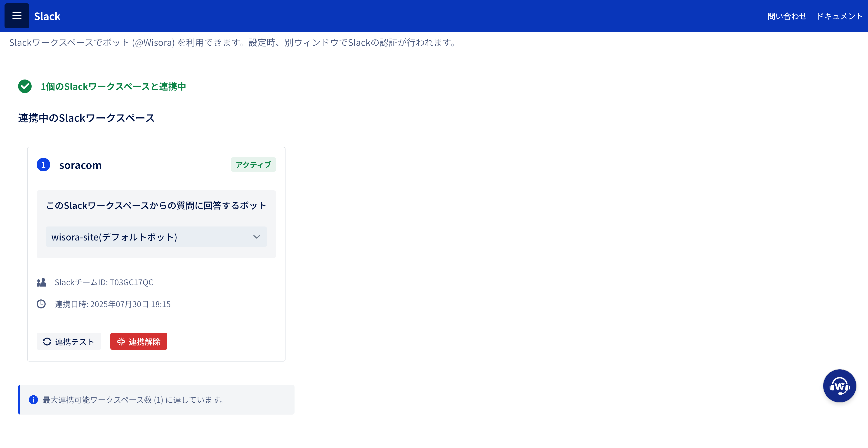Open 問い合わせ in the header

787,16
